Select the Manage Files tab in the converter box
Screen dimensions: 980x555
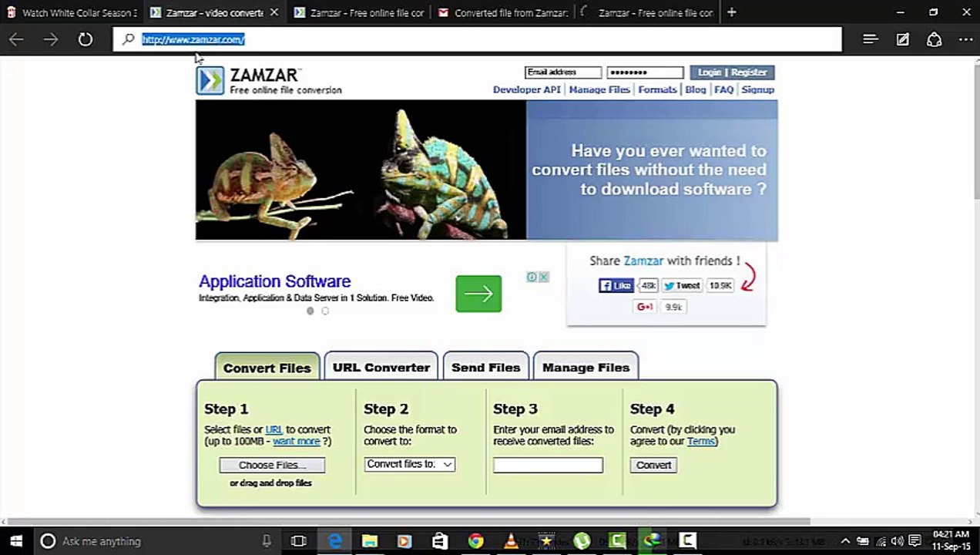pos(586,367)
